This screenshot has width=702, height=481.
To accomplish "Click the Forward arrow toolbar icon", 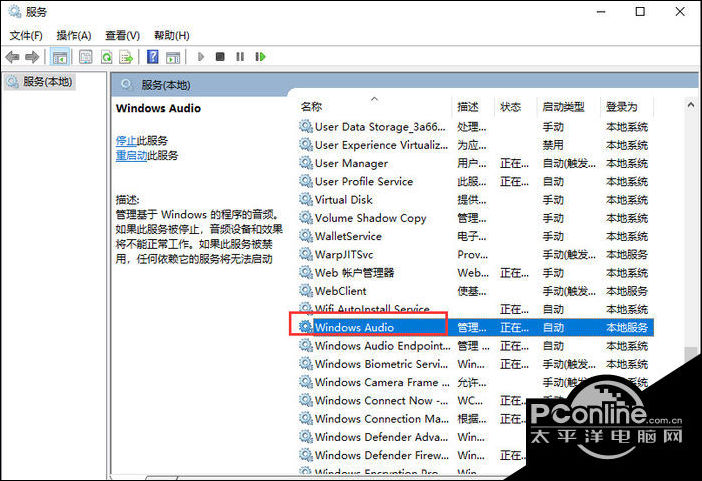I will (32, 57).
